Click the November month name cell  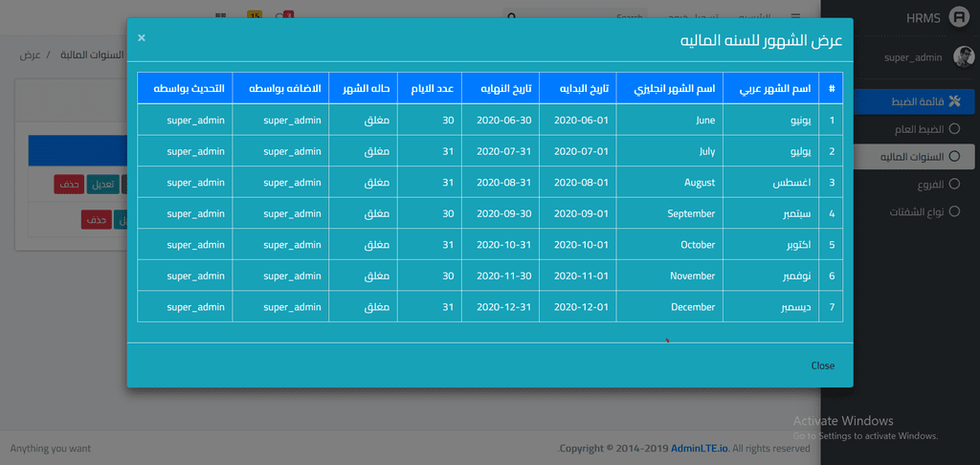coord(669,276)
